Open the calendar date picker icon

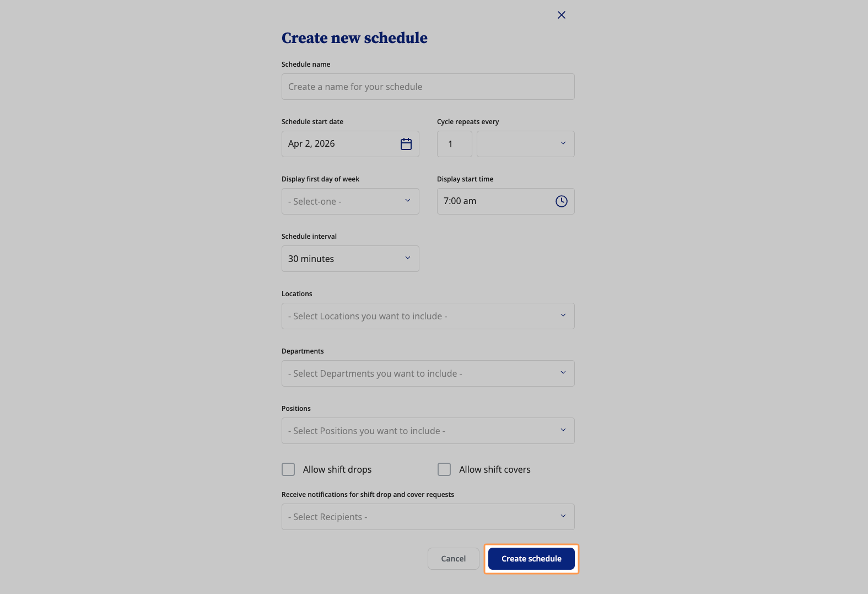click(406, 144)
